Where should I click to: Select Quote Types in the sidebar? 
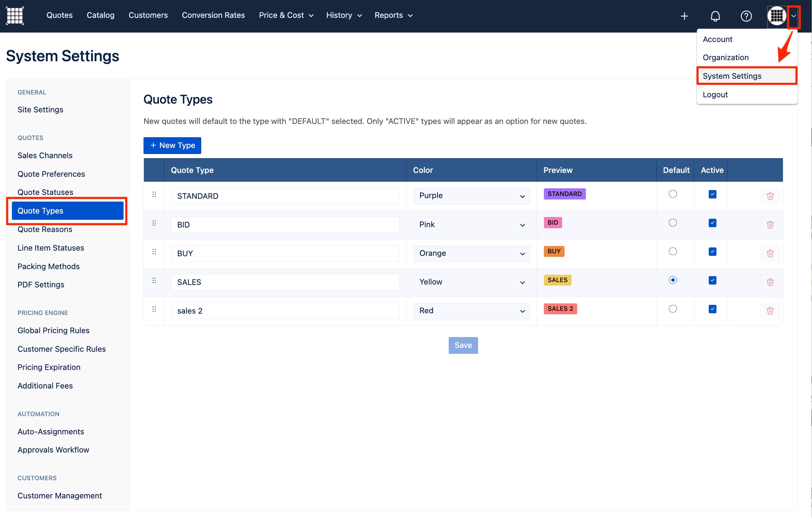68,211
